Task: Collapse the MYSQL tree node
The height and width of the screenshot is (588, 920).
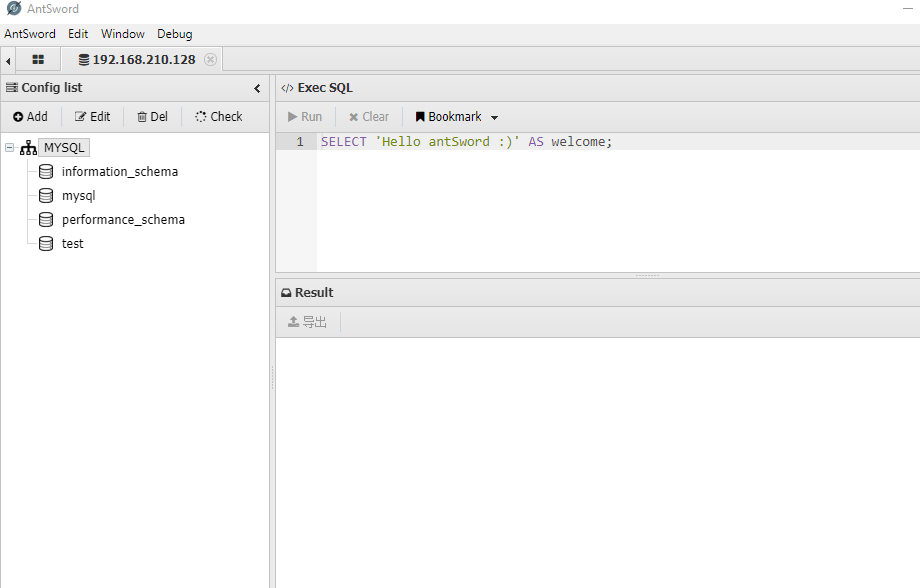Action: (9, 148)
